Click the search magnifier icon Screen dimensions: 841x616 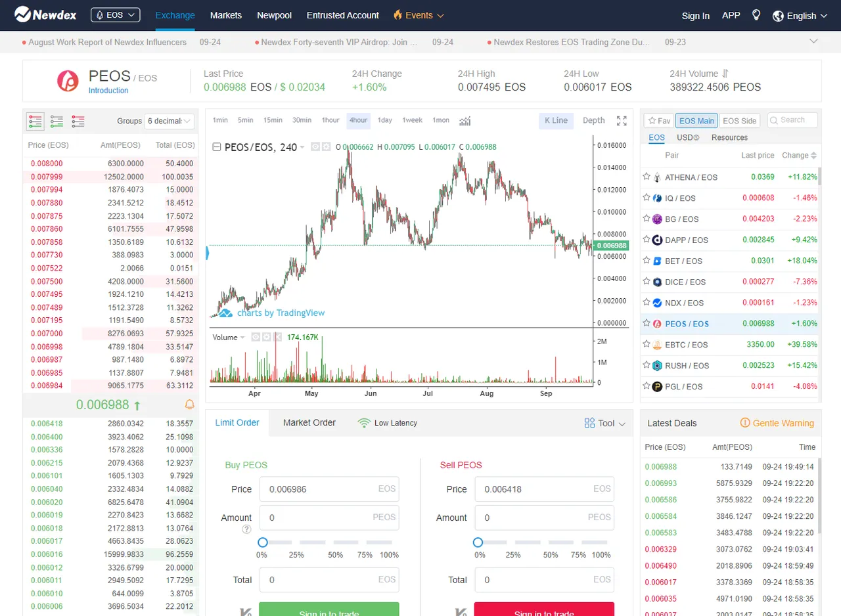pos(775,120)
